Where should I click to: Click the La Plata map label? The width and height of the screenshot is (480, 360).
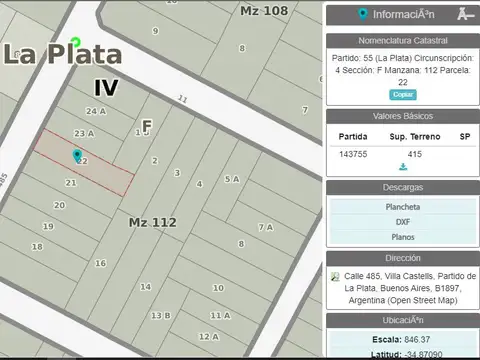(x=62, y=54)
